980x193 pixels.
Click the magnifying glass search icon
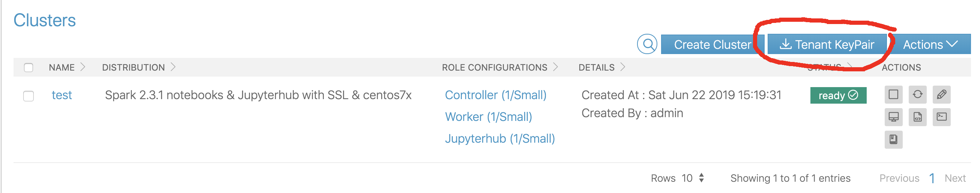click(x=647, y=45)
